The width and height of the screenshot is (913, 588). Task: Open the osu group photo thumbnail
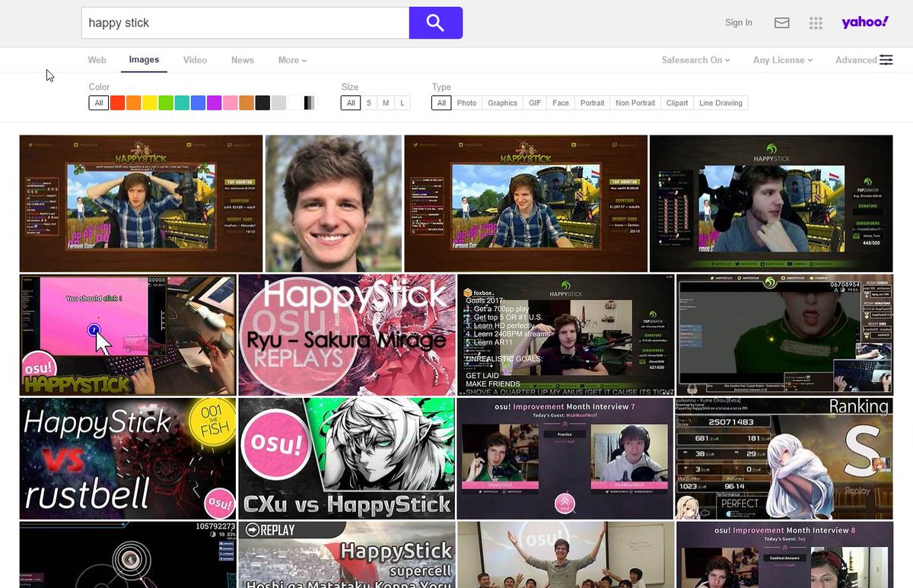point(565,555)
